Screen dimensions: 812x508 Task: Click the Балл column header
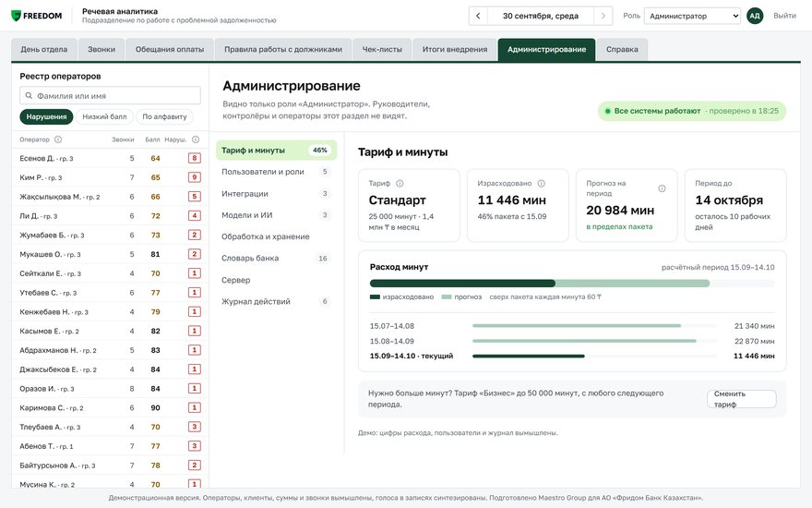[152, 139]
